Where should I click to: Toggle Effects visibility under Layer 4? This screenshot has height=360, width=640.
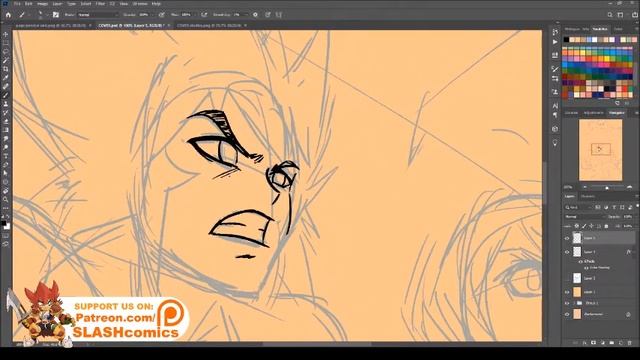581,261
